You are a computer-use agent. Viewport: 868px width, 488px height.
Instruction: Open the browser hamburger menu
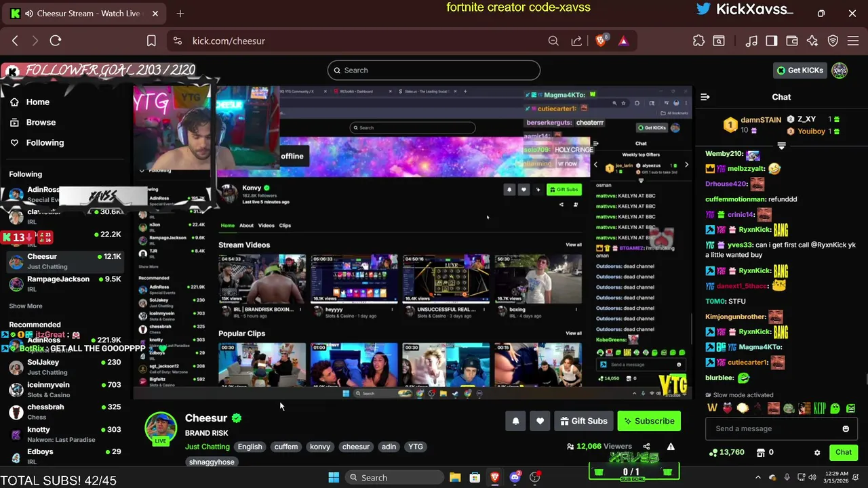point(853,41)
